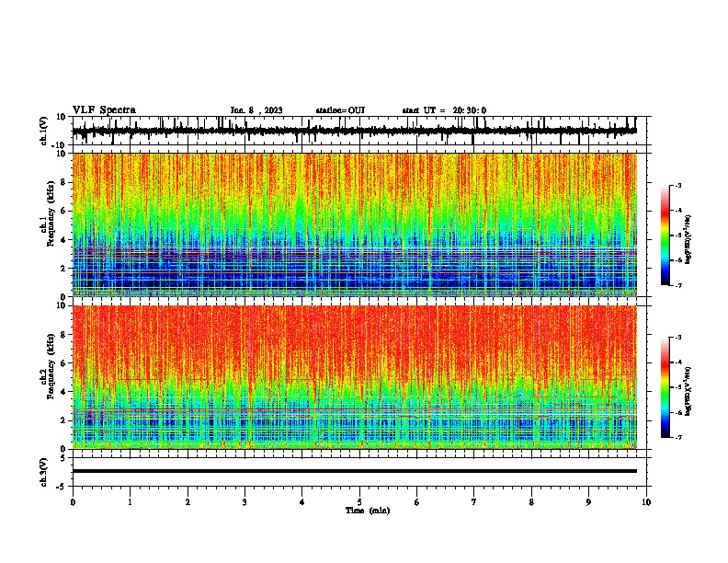This screenshot has width=728, height=563.
Task: Select the ch.2 spectrogram plot
Action: 354,377
